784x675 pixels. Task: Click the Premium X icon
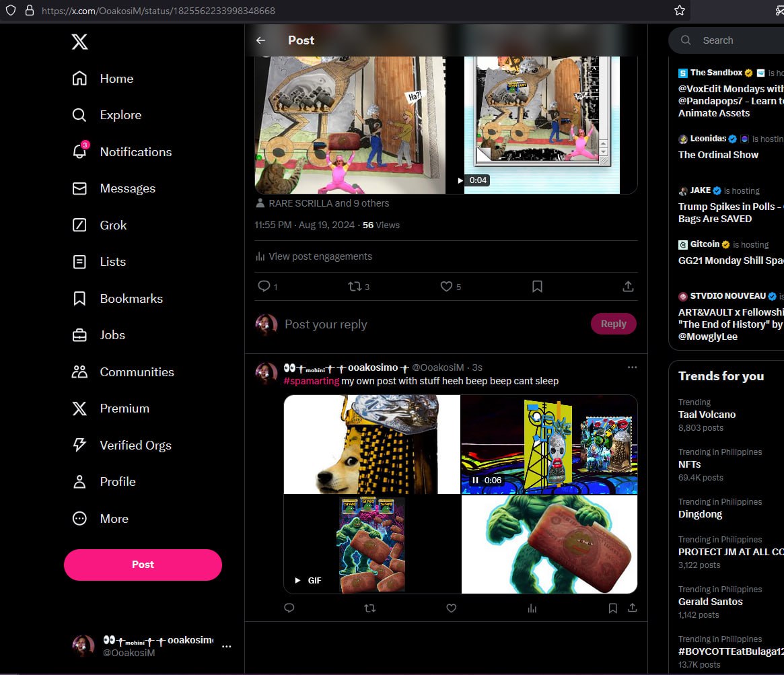point(79,408)
